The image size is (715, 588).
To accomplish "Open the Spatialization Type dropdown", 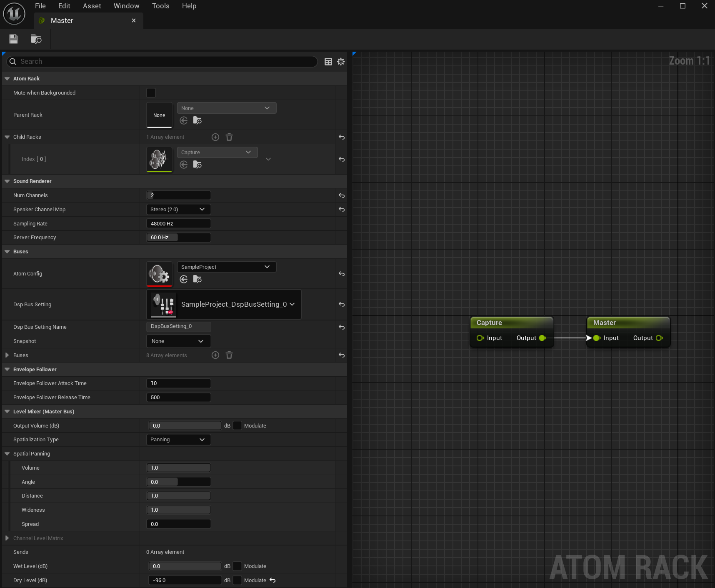I will point(178,440).
